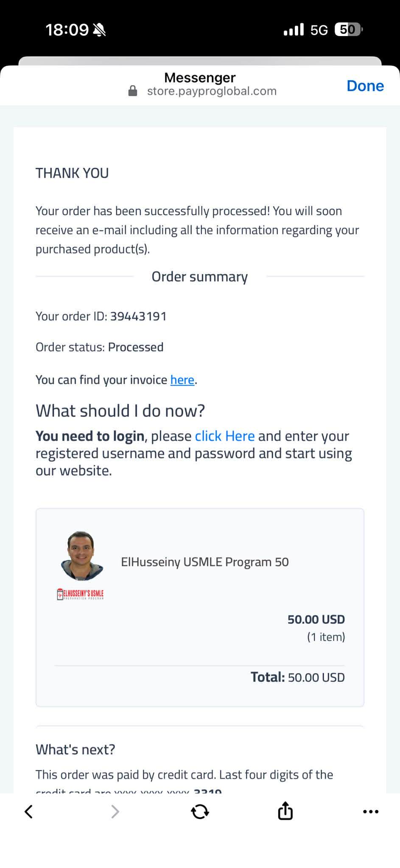Tap the padlock security icon
The height and width of the screenshot is (868, 400).
(x=133, y=91)
